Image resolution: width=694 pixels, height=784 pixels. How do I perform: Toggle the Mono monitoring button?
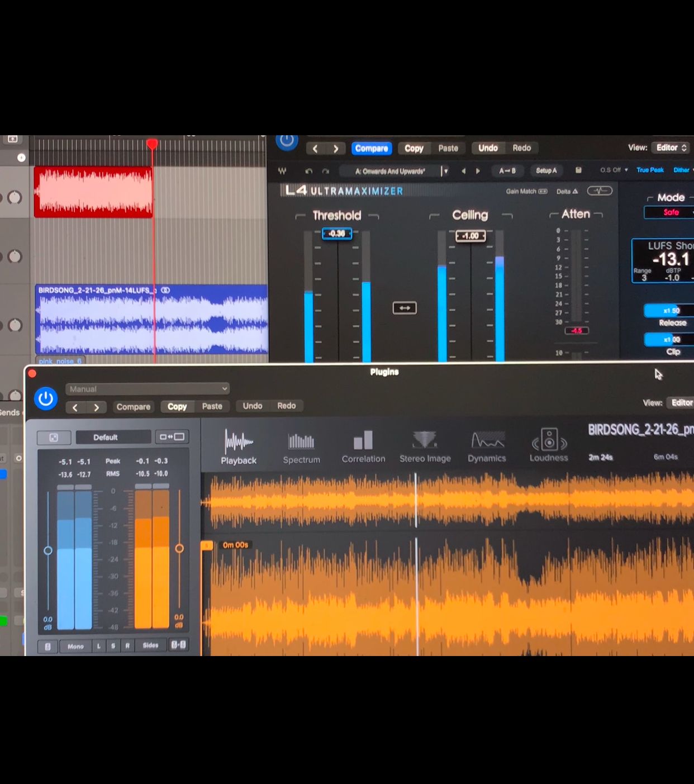click(x=75, y=646)
